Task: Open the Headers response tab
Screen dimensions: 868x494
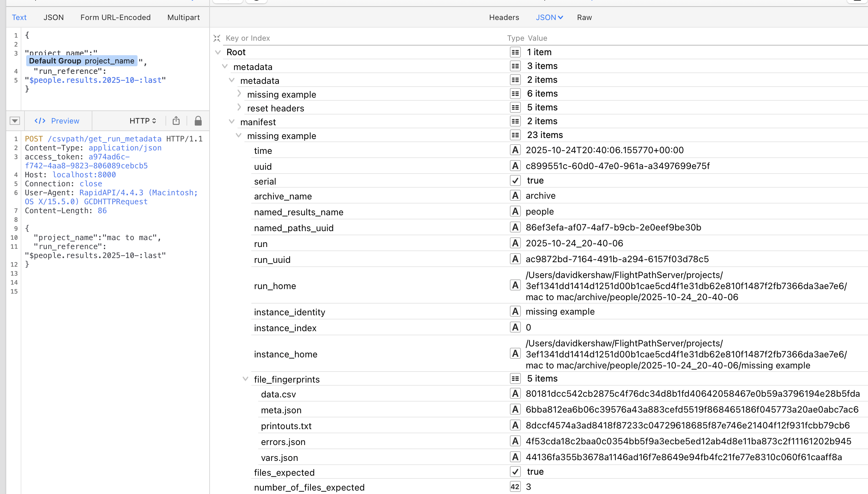Action: click(x=504, y=17)
